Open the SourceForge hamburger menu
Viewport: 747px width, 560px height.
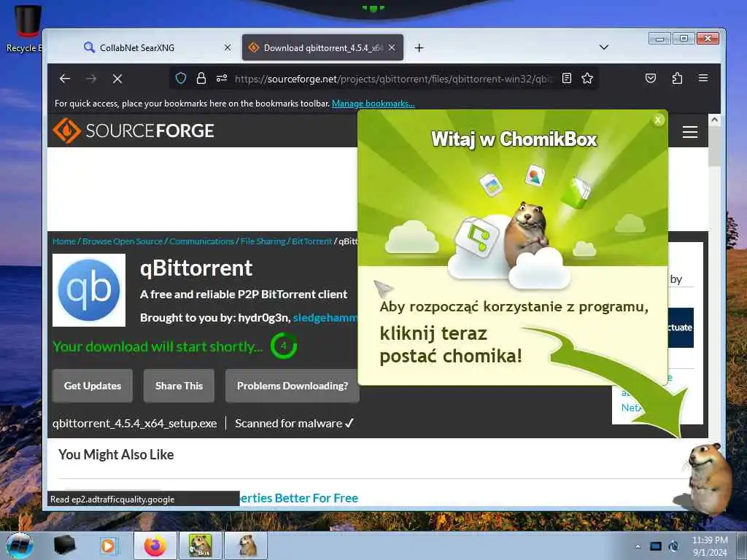(x=690, y=132)
